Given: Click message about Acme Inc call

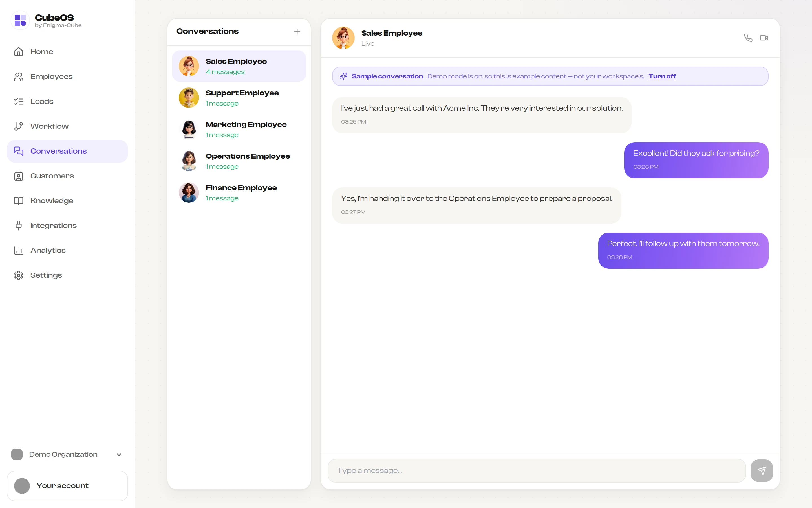Looking at the screenshot, I should [x=482, y=115].
